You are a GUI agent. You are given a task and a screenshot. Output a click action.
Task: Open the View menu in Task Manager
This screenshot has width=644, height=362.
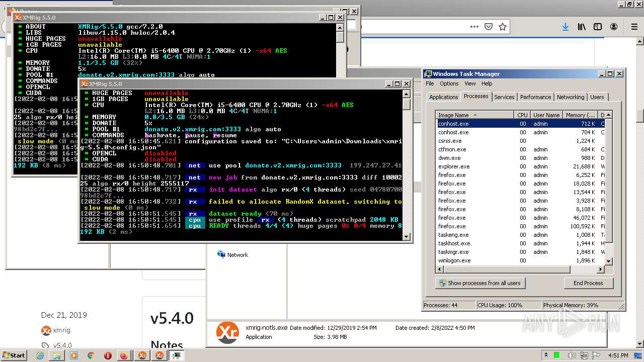pos(470,83)
